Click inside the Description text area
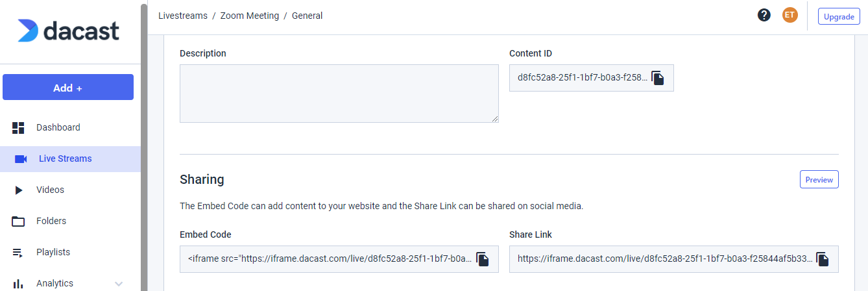The height and width of the screenshot is (291, 868). click(x=339, y=94)
